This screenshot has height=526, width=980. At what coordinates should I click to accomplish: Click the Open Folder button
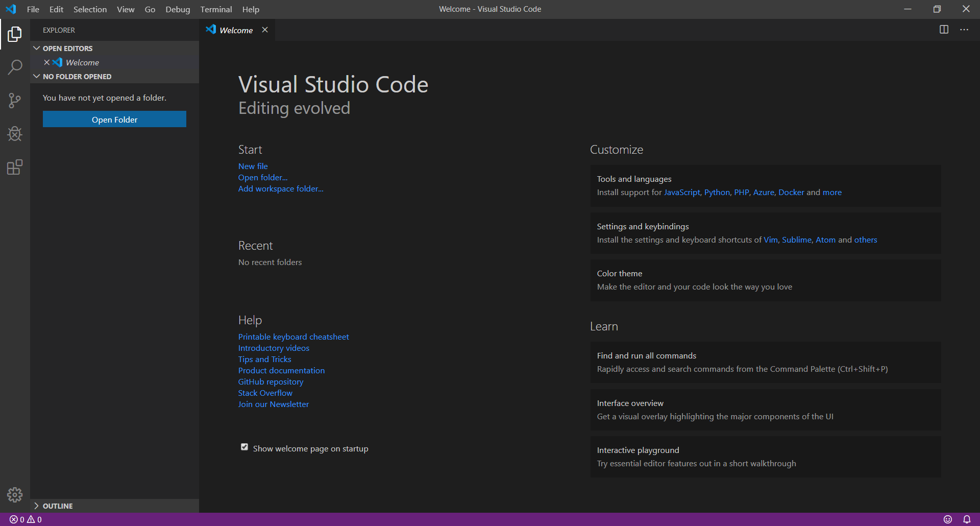point(114,119)
